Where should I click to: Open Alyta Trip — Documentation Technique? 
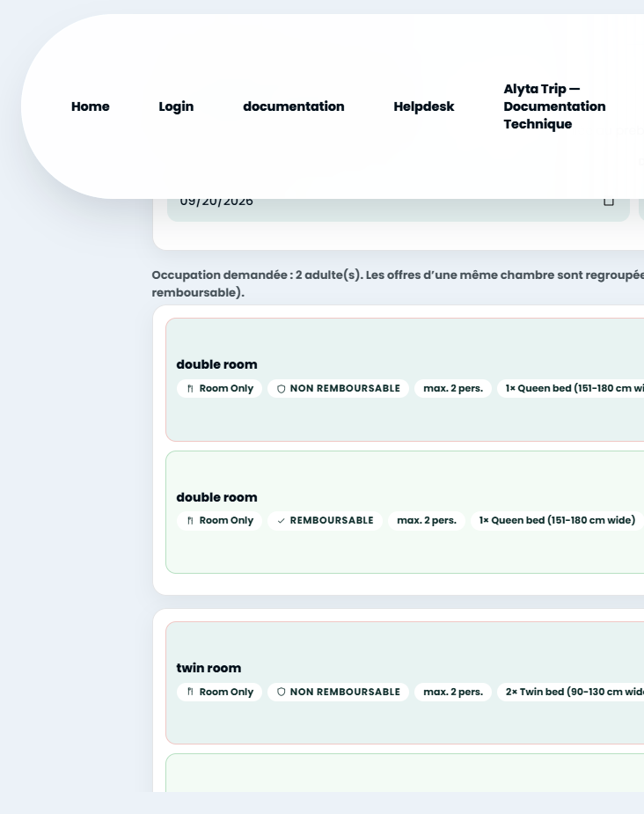pyautogui.click(x=554, y=106)
